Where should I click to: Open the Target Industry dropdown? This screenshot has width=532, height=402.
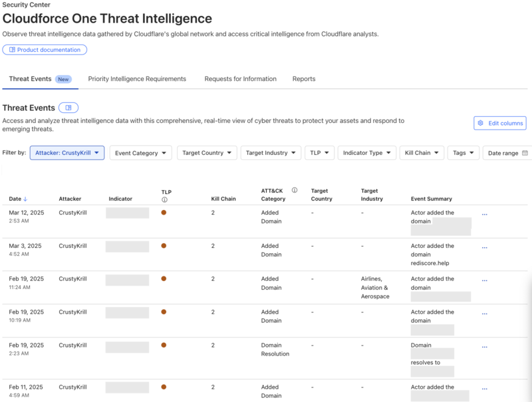270,153
